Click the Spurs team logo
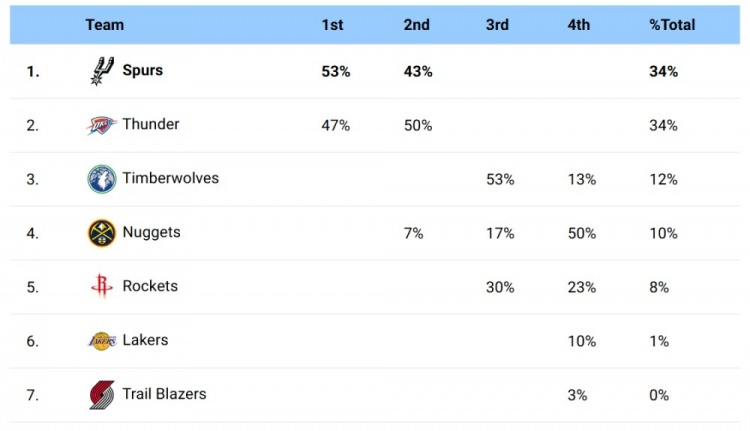 click(x=102, y=71)
